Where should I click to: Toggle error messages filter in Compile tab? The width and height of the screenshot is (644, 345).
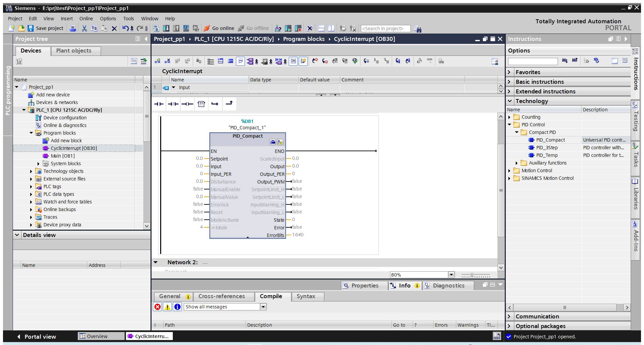coord(158,307)
